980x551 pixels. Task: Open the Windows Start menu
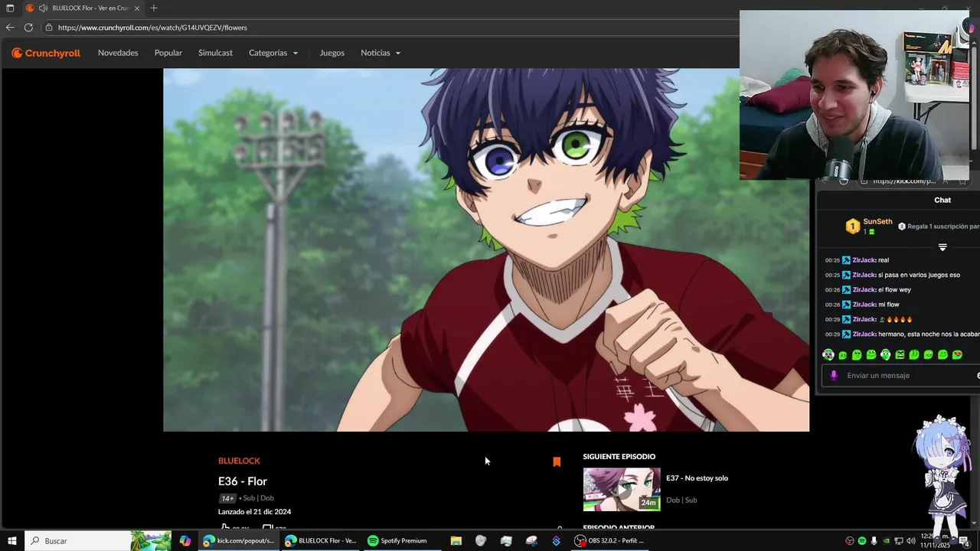point(12,540)
